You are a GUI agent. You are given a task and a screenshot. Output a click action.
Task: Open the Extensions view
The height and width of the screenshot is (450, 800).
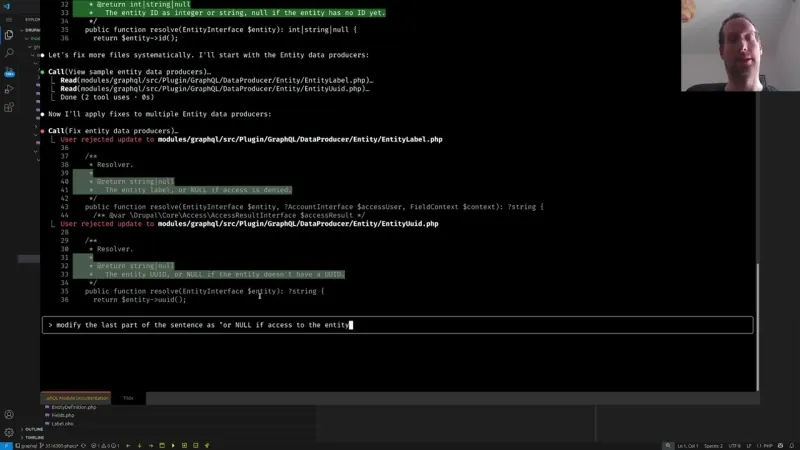(9, 107)
